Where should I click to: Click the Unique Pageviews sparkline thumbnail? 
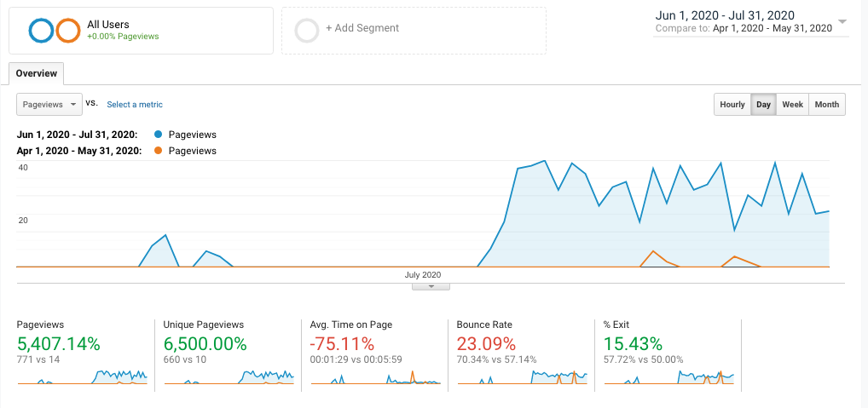coord(229,377)
